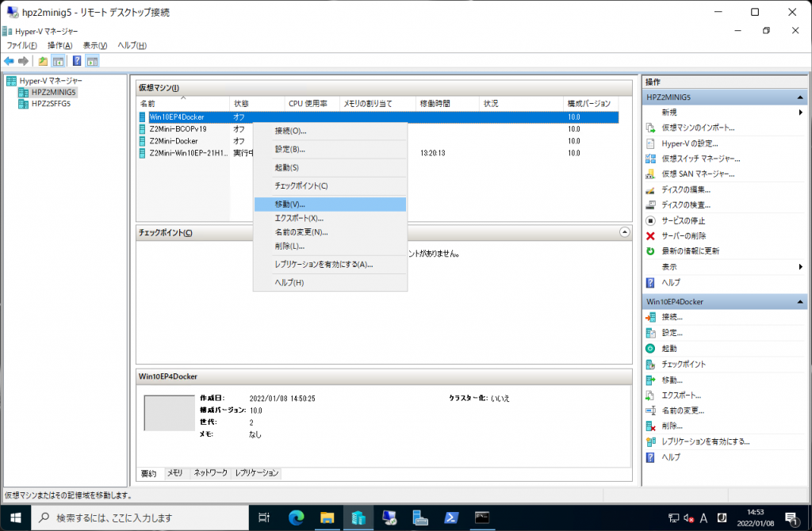The width and height of the screenshot is (812, 531).
Task: Choose 移動(V)... in context menu
Action: (330, 204)
